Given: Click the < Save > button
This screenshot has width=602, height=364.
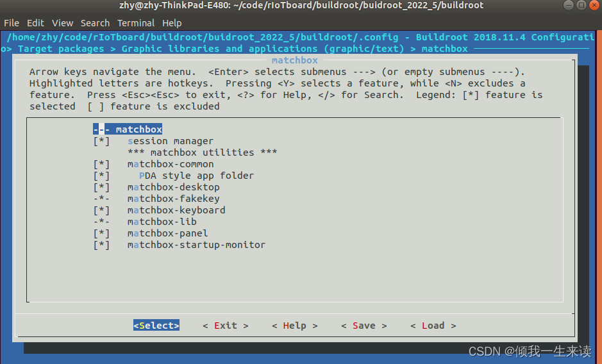Looking at the screenshot, I should 364,325.
